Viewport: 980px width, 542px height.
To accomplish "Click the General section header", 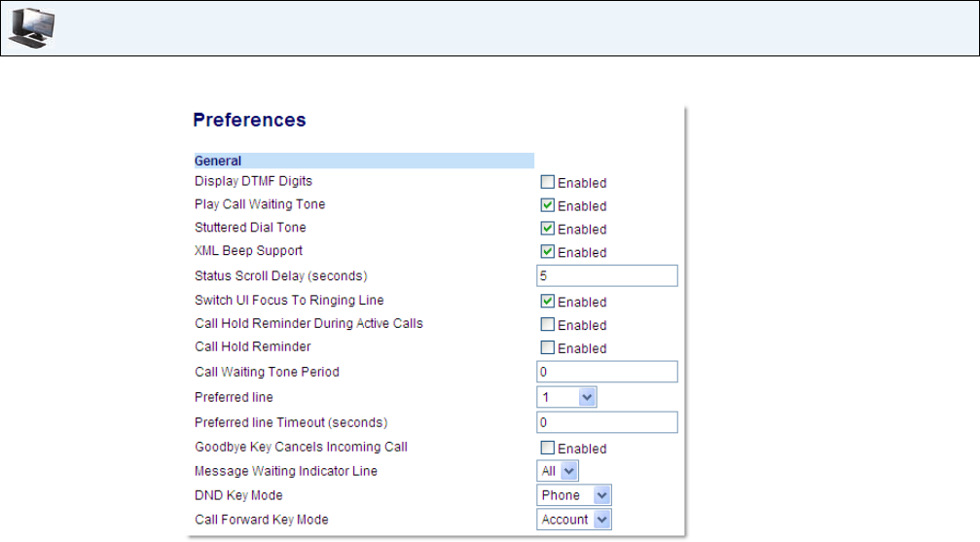I will pyautogui.click(x=219, y=161).
